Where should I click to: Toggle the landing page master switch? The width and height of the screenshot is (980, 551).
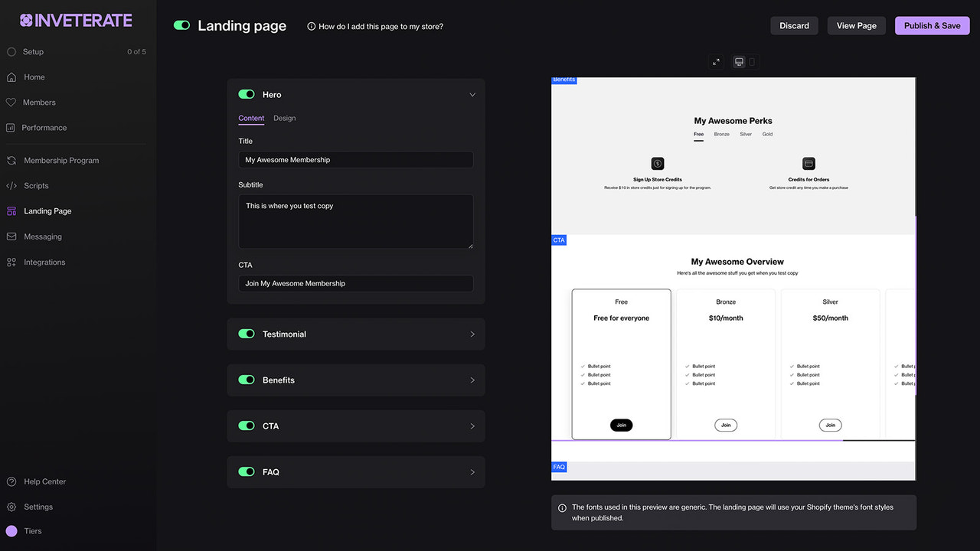pyautogui.click(x=181, y=25)
